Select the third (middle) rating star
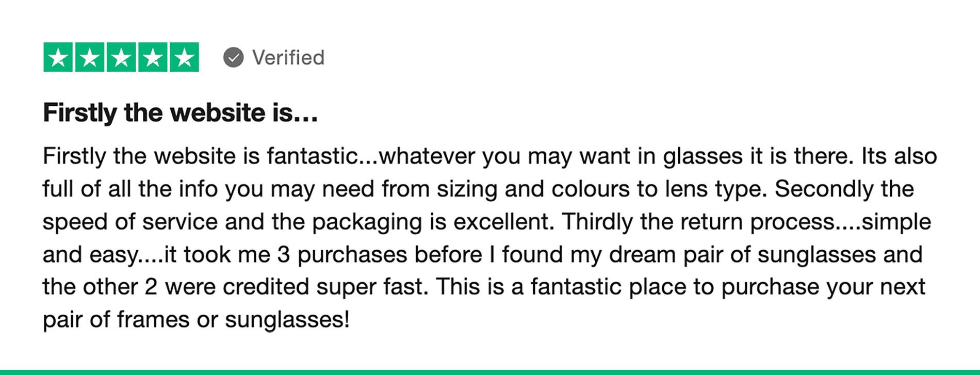Viewport: 980px width, 375px height. 121,57
